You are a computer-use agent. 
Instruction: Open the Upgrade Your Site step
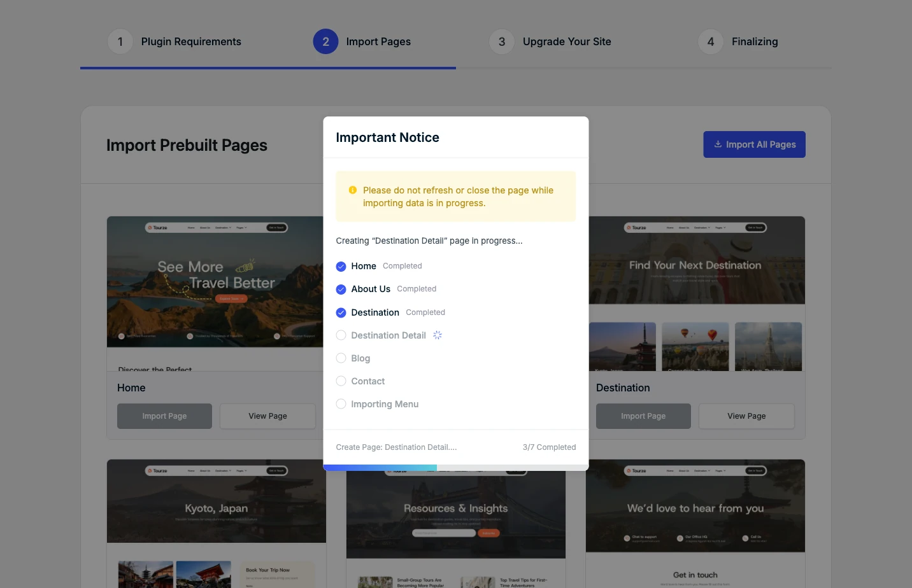pyautogui.click(x=567, y=42)
